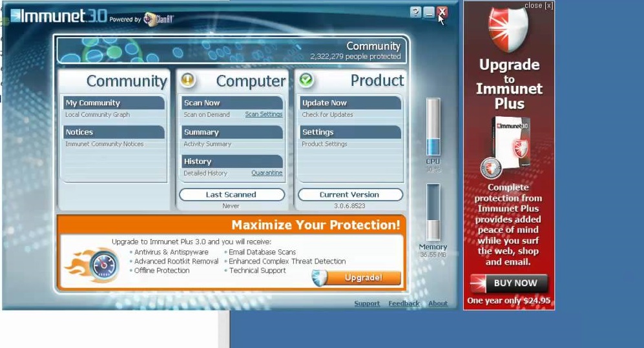Click 'Advanced Rootkit Removal' bullet

(176, 261)
